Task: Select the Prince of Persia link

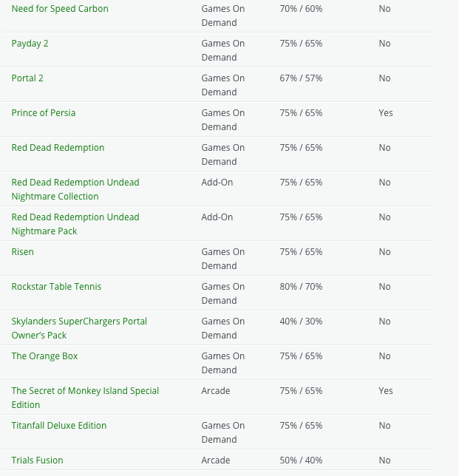Action: pos(44,113)
